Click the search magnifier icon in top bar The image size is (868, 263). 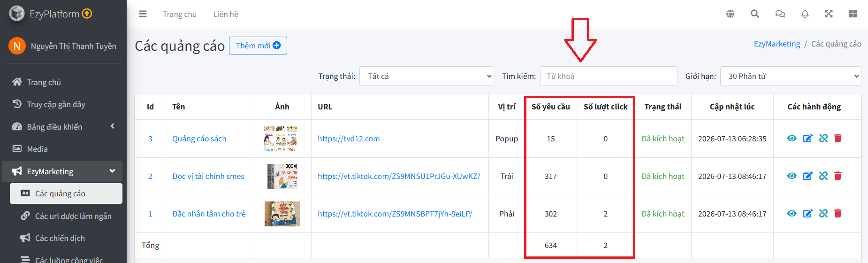click(x=755, y=14)
